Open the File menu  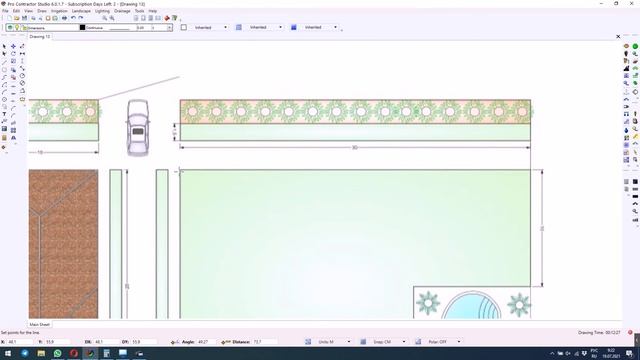[5, 11]
